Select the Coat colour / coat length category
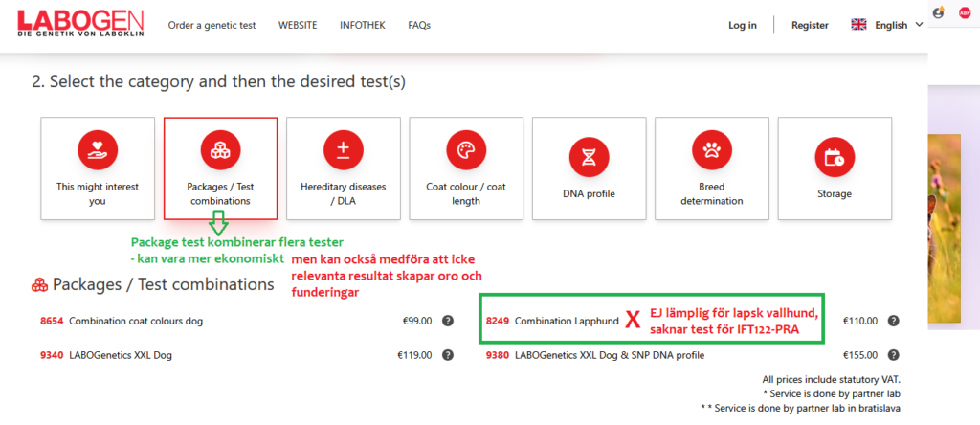 pyautogui.click(x=466, y=169)
